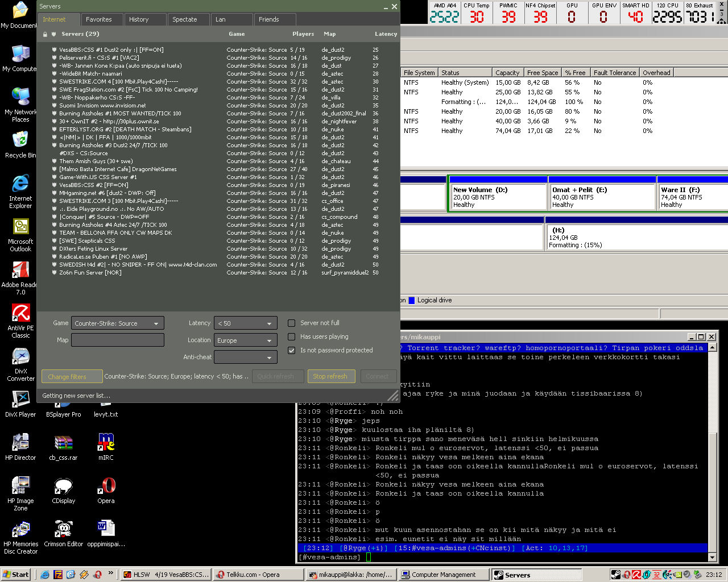Click the FileZilla quick launch icon
Viewport: 728px width, 582px height.
(x=57, y=575)
